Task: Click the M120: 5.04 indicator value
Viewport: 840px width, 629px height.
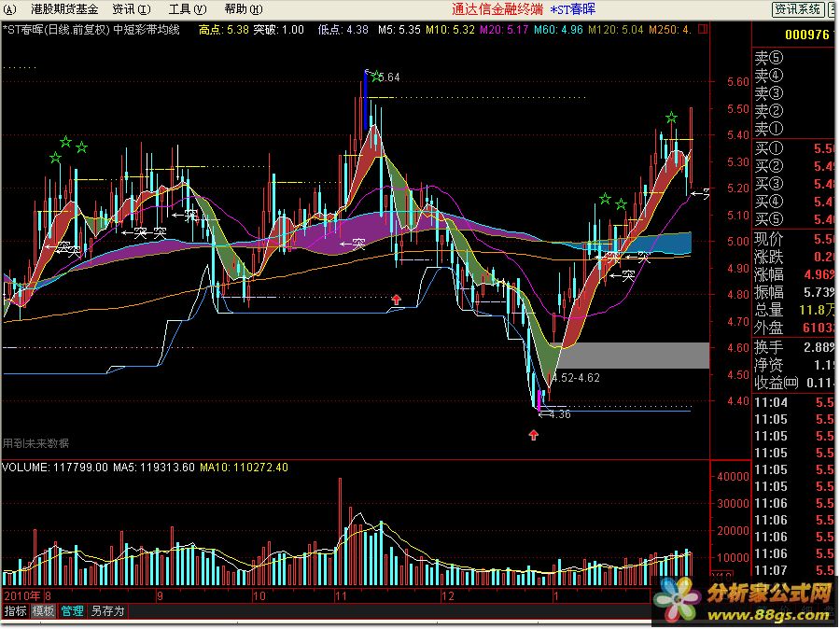Action: coord(616,30)
